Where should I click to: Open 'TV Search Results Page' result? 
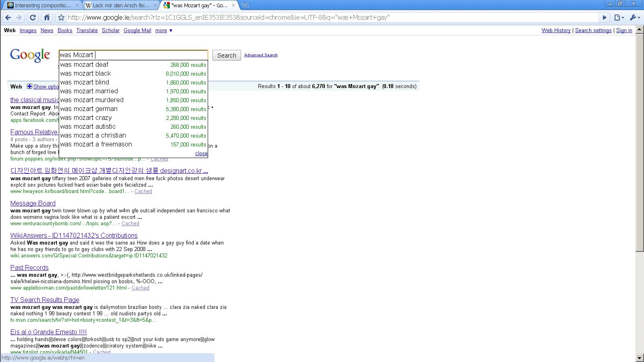pos(45,300)
